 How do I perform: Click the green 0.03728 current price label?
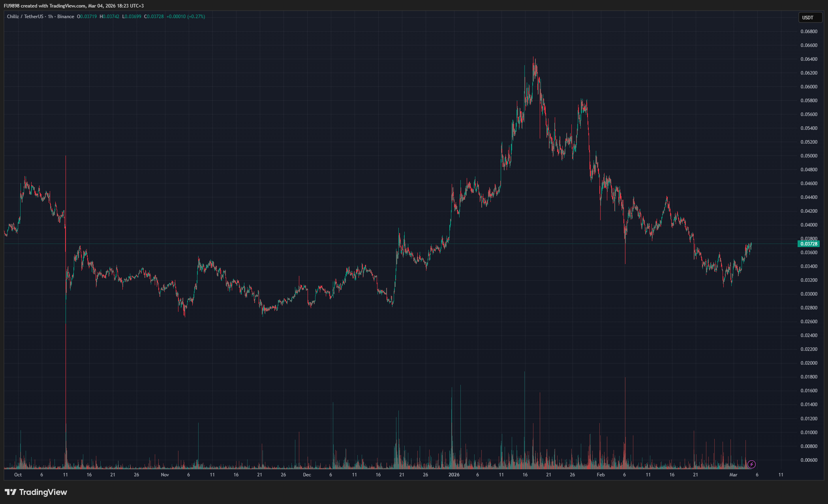[809, 244]
